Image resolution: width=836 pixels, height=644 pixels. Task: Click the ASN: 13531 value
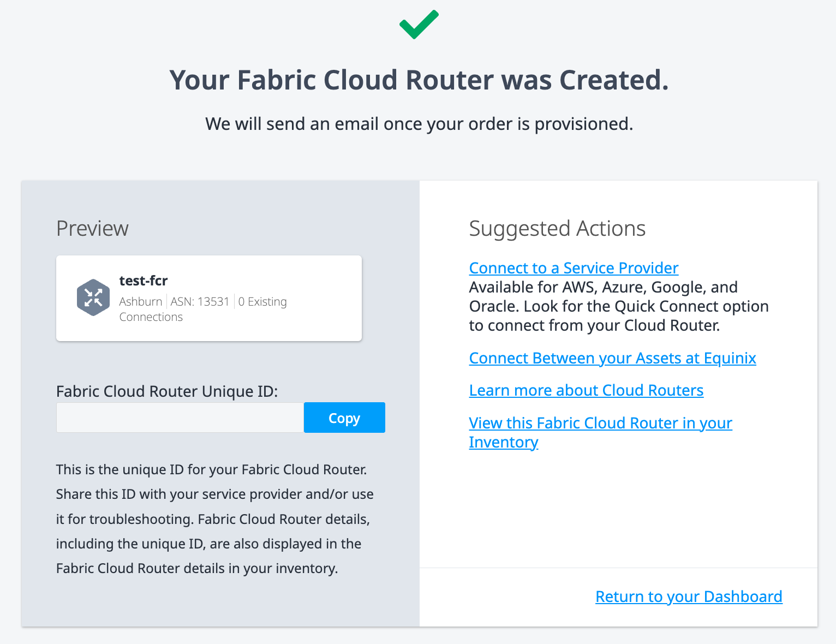pyautogui.click(x=200, y=301)
